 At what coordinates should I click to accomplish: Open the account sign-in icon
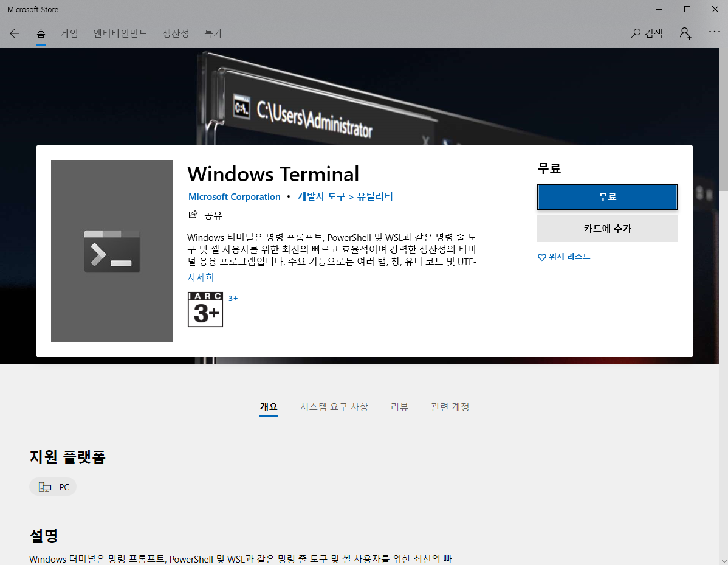click(685, 33)
